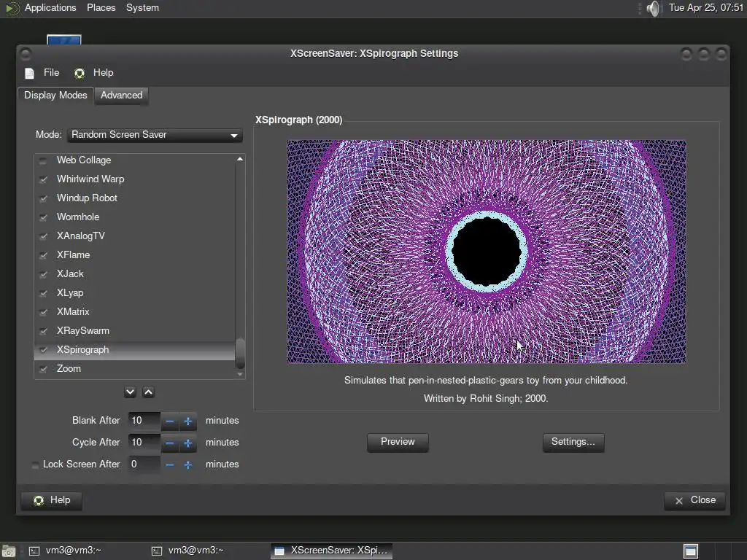Select Wormhole in the screensaver list

78,217
